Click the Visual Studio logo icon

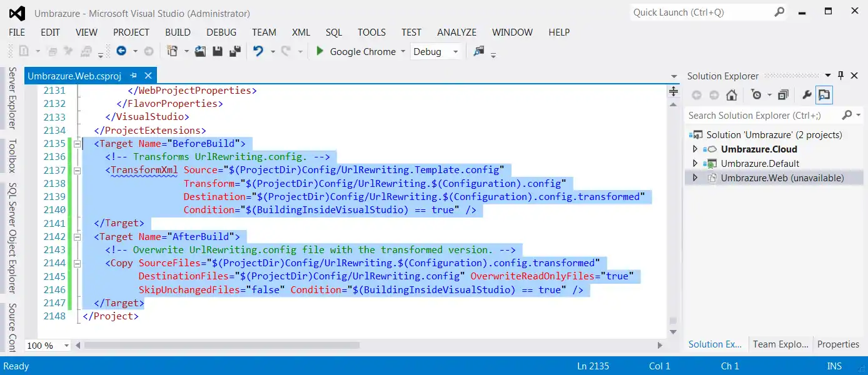(17, 13)
